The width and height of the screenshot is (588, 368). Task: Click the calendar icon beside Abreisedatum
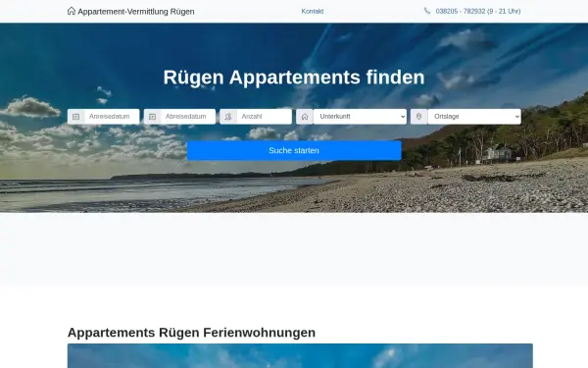coord(152,117)
